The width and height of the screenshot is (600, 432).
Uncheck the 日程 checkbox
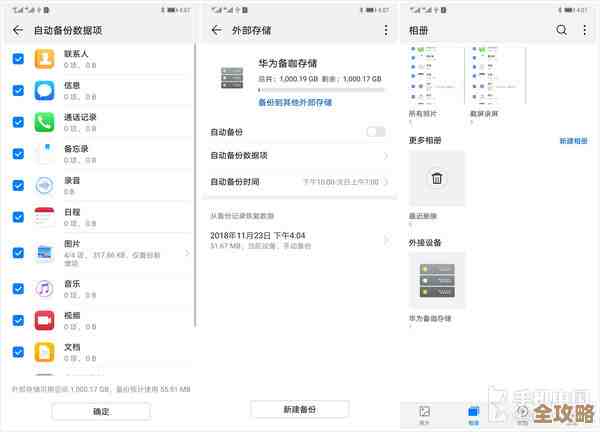(x=18, y=217)
